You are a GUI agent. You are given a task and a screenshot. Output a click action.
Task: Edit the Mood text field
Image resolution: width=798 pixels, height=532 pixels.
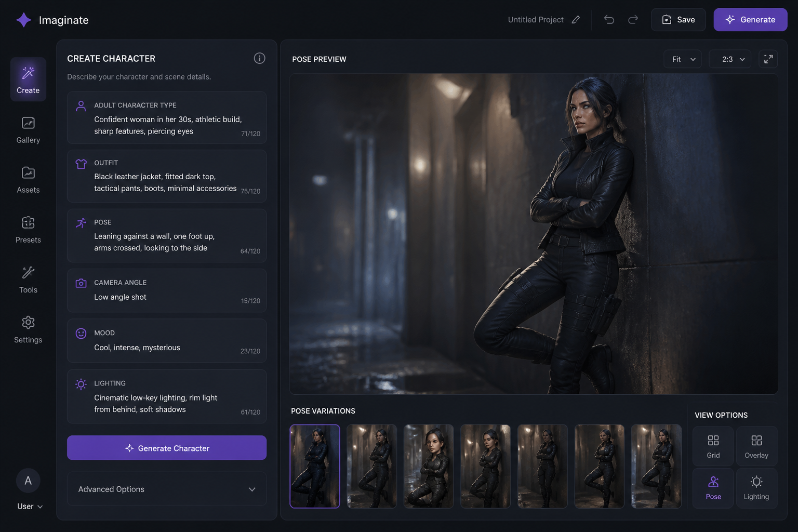pos(167,341)
